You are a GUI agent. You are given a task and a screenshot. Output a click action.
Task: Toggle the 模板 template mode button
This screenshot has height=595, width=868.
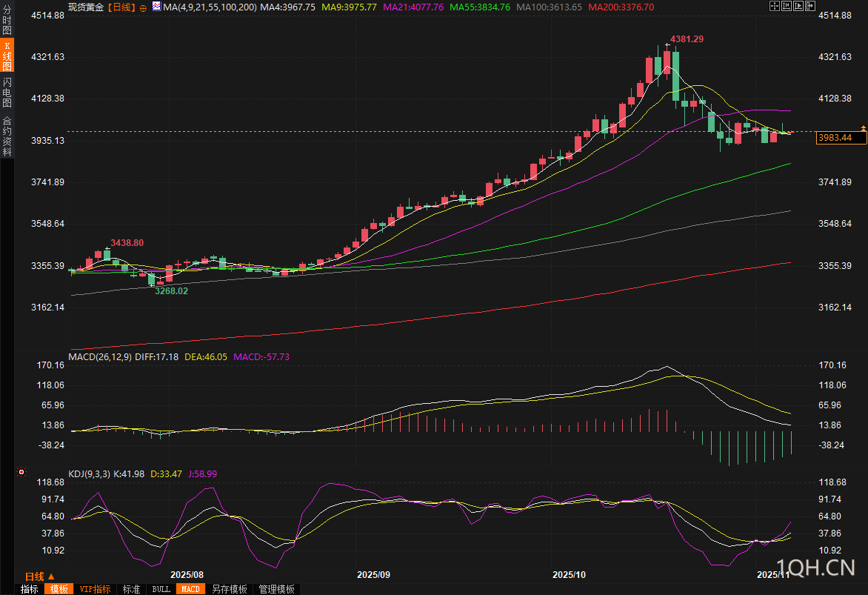point(59,589)
